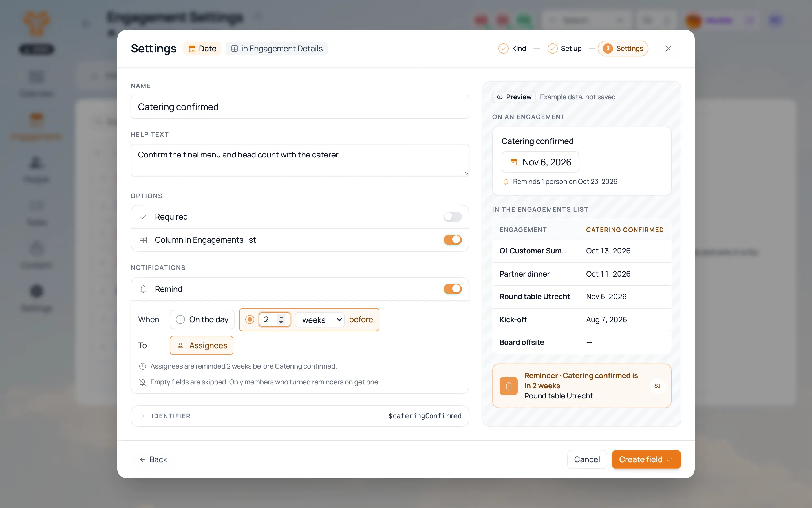This screenshot has height=508, width=812.
Task: Click the orange bell icon in reminder card
Action: tap(508, 386)
